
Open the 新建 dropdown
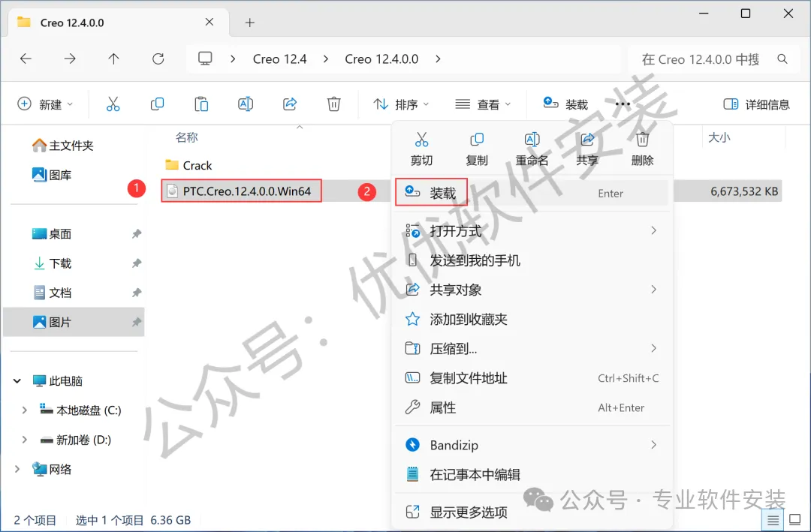45,104
